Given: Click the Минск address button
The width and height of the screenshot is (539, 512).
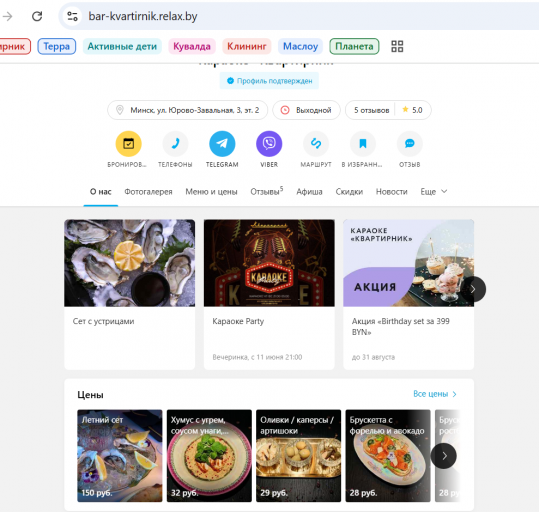Looking at the screenshot, I should 187,110.
